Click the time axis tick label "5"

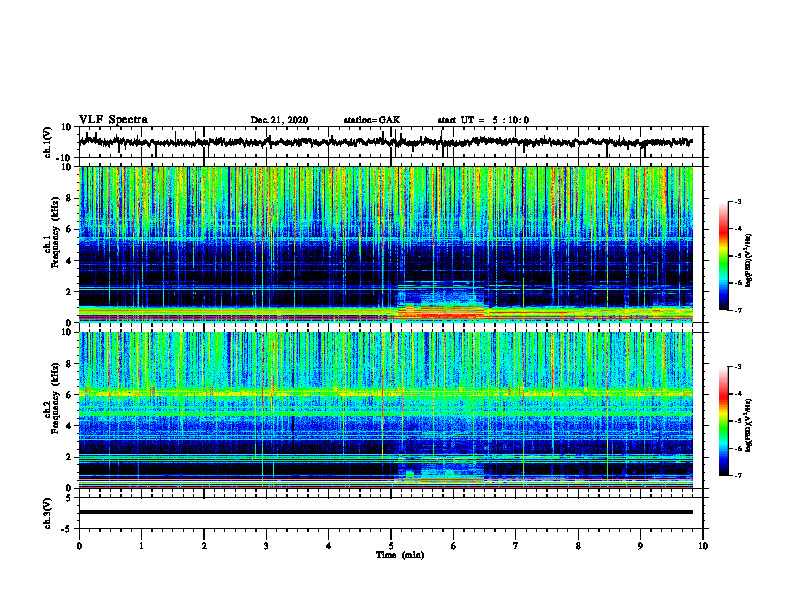click(391, 546)
